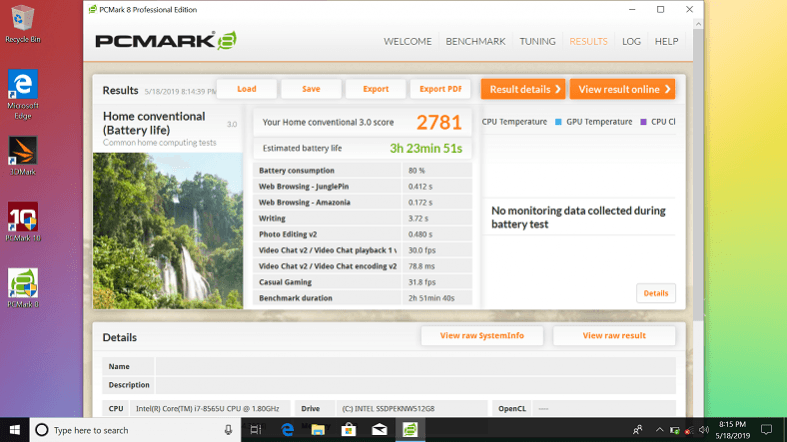
Task: Open Edge from the taskbar
Action: (287, 430)
